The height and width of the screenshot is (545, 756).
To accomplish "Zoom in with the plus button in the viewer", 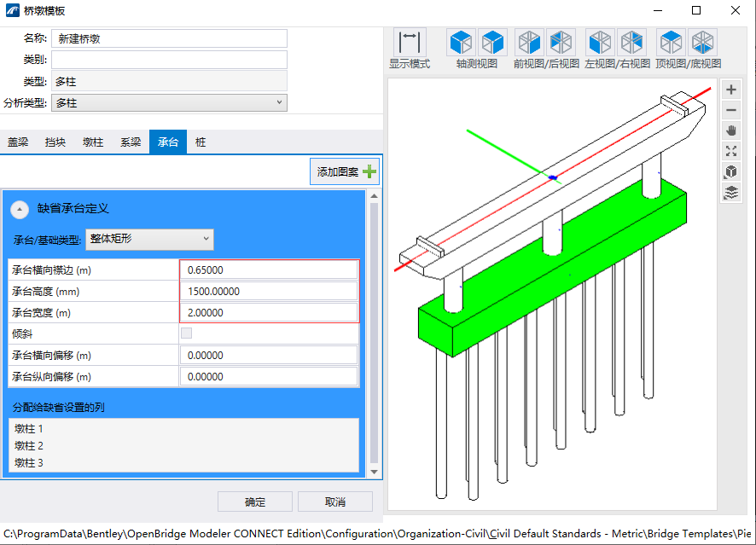I will [731, 90].
